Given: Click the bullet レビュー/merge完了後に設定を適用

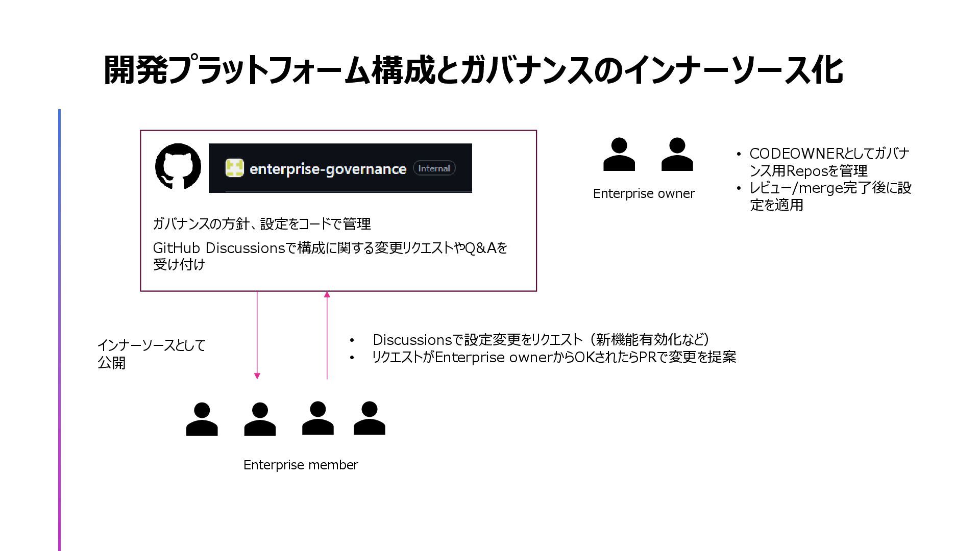Looking at the screenshot, I should [x=830, y=196].
